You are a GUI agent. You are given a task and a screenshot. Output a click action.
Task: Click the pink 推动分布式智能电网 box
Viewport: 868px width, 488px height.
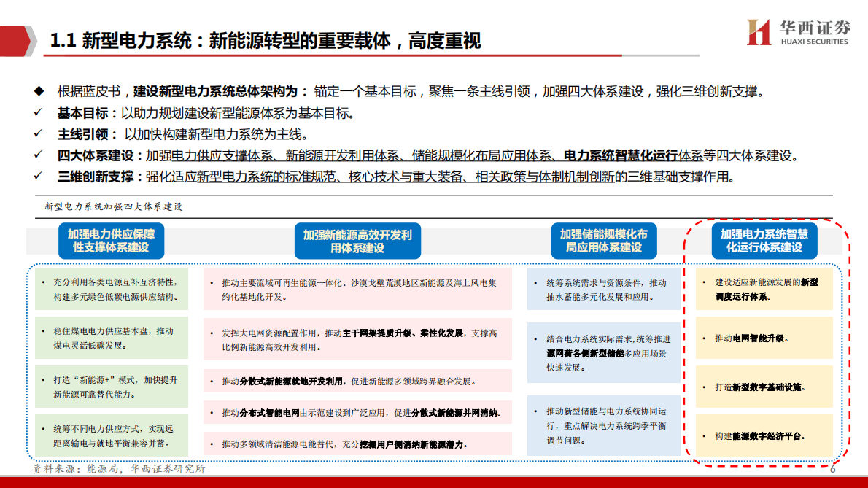(357, 413)
